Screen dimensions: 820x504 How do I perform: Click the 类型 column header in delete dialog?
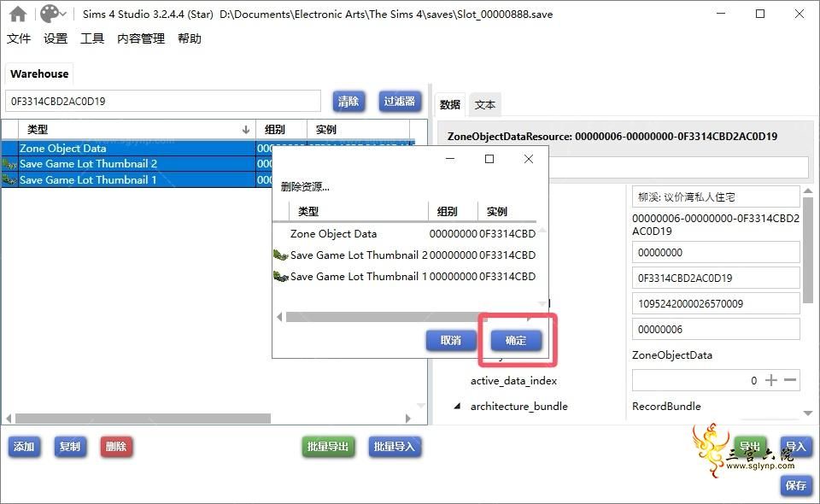coord(358,211)
